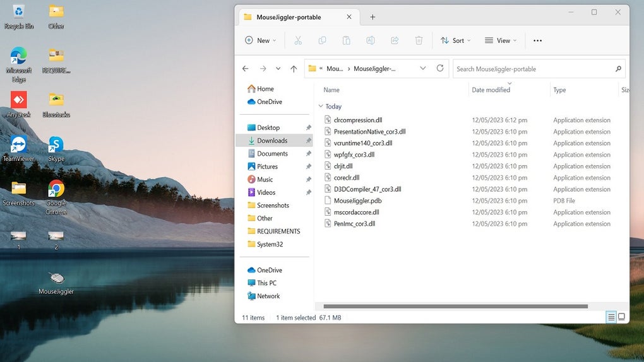Select Bluestacks desktop folder icon
Image resolution: width=644 pixels, height=362 pixels.
click(56, 105)
